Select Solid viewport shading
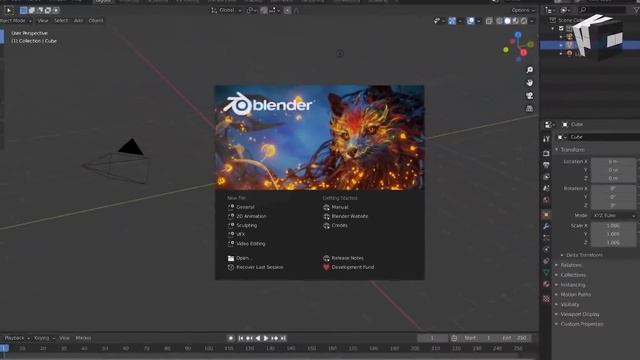Image resolution: width=640 pixels, height=360 pixels. coord(507,21)
